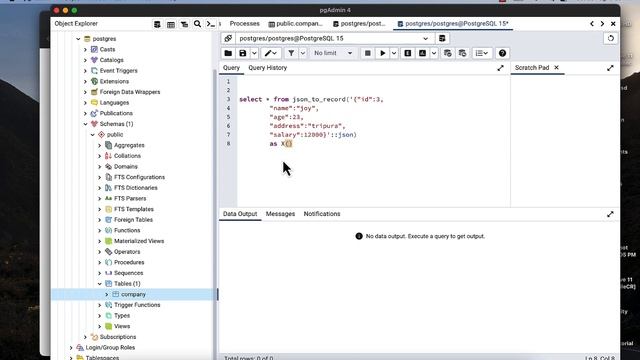This screenshot has height=360, width=640.
Task: Select the Event Triggers tree item
Action: 118,71
